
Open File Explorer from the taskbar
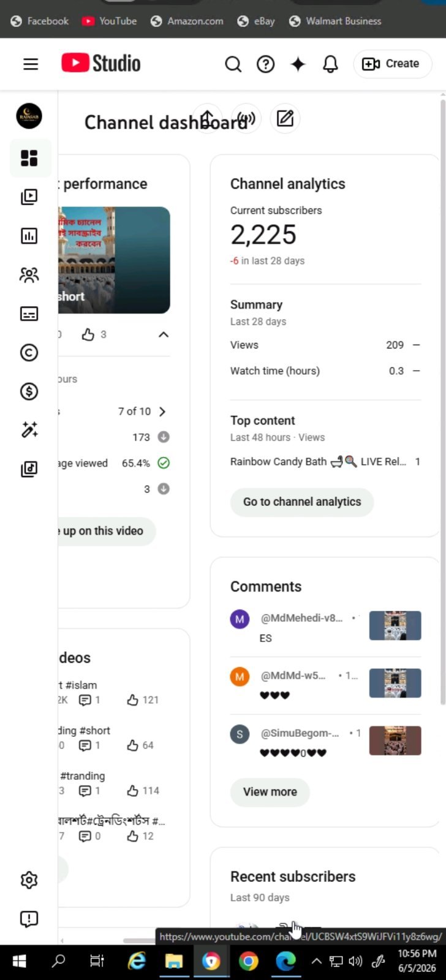174,962
